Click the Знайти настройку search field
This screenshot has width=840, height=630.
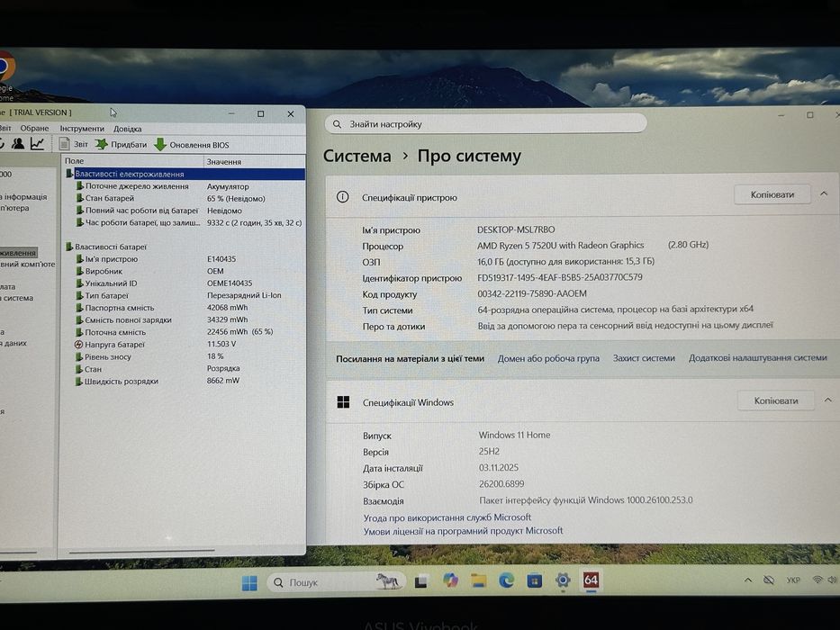point(485,124)
